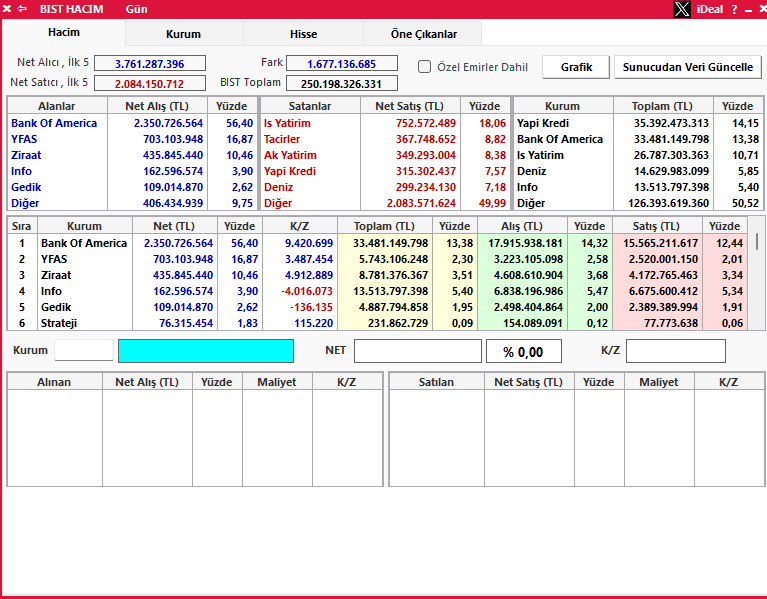Viewport: 767px width, 599px height.
Task: Click the Gün period label in title bar
Action: pyautogui.click(x=136, y=9)
